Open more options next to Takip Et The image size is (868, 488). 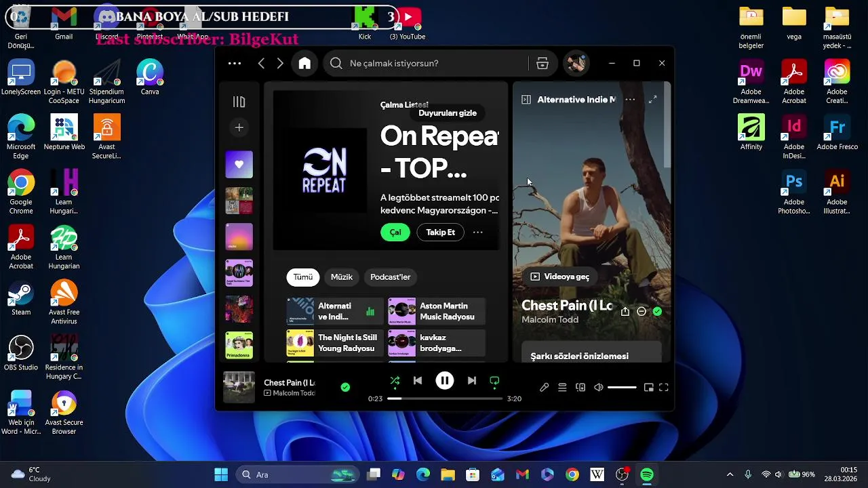click(478, 232)
